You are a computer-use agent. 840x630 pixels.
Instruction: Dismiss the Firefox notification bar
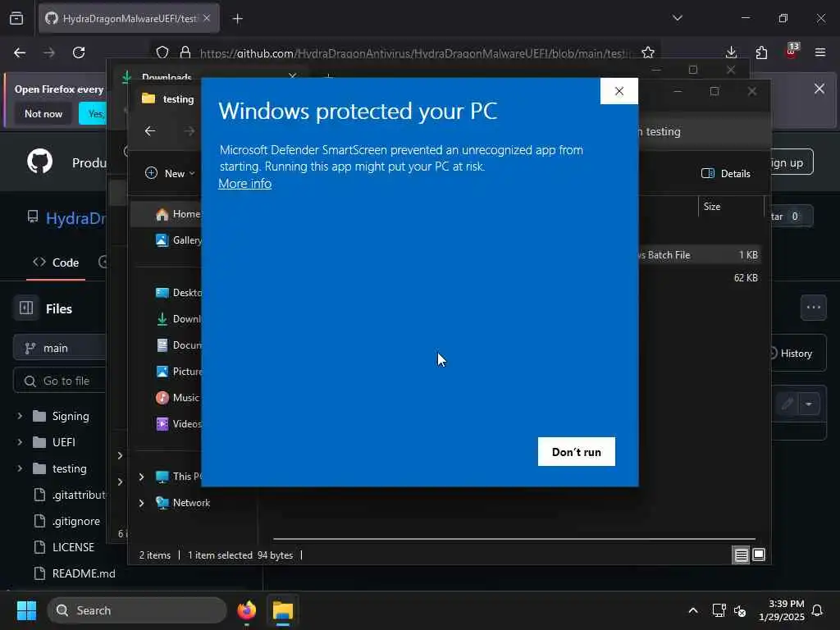(x=819, y=89)
